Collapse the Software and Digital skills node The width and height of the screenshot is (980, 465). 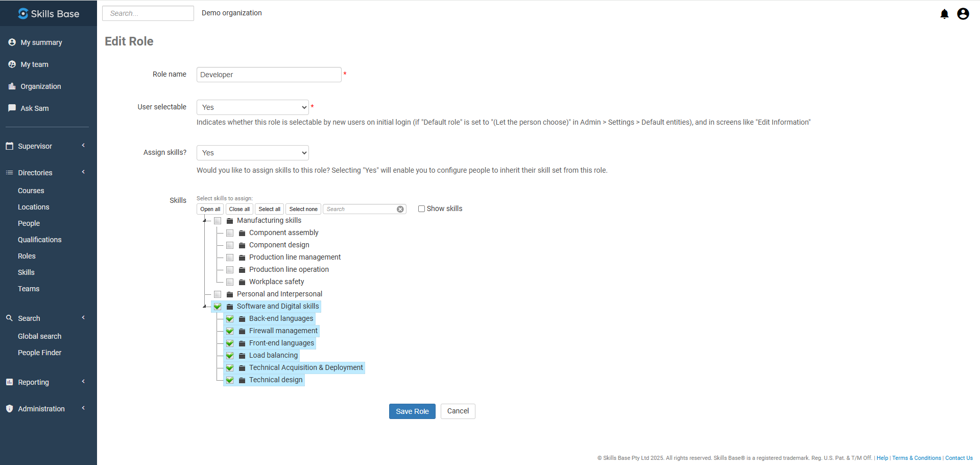[204, 306]
